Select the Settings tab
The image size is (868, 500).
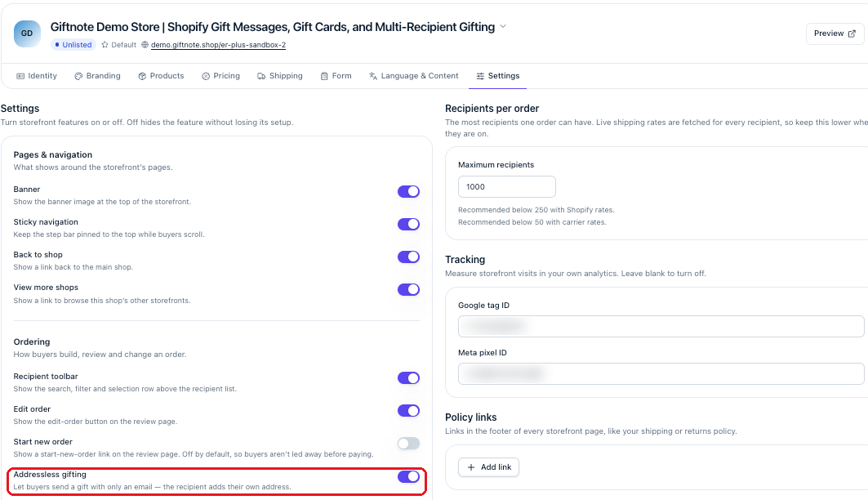point(497,76)
